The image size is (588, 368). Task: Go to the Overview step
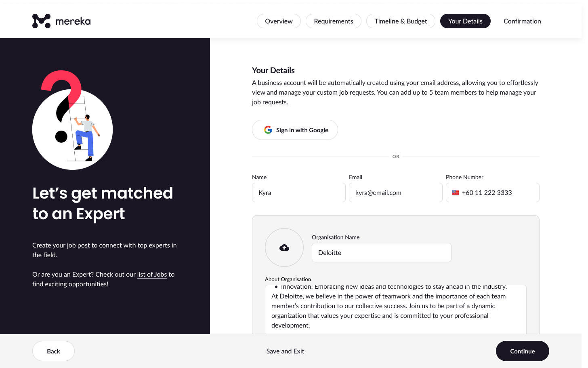click(279, 21)
